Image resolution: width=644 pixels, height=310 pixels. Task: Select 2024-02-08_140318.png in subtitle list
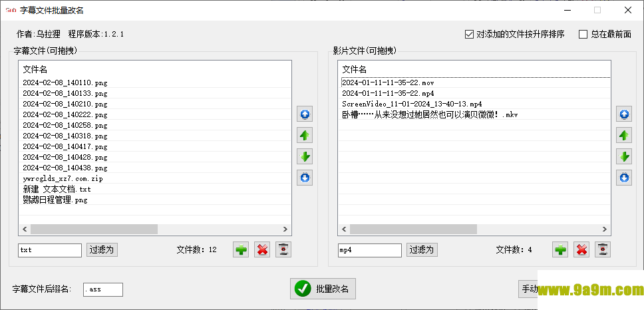click(x=155, y=136)
